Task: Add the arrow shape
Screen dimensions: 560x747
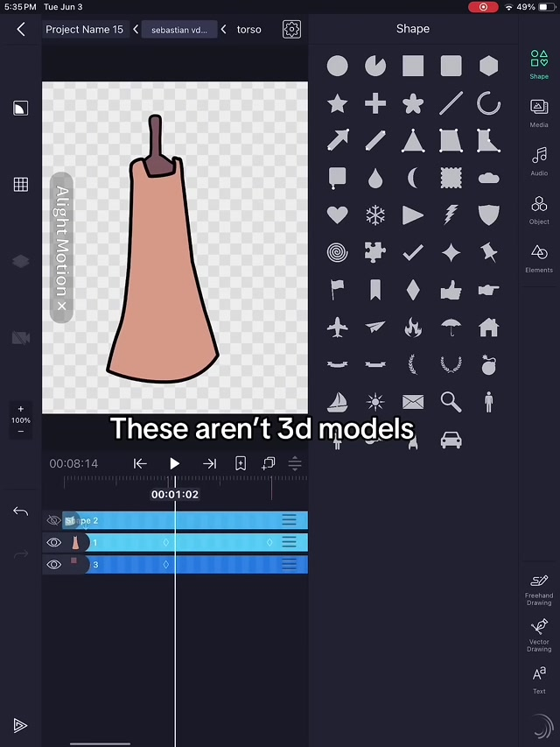Action: point(337,140)
